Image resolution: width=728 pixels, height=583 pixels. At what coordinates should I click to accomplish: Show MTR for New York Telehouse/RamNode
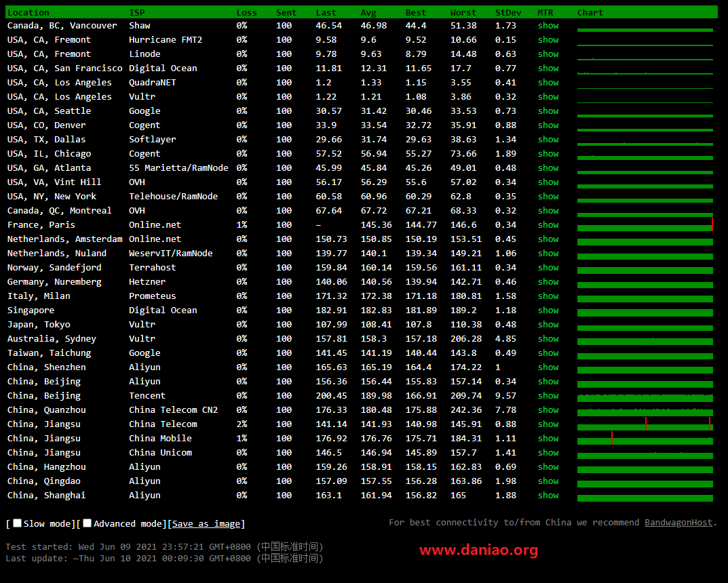tap(548, 196)
